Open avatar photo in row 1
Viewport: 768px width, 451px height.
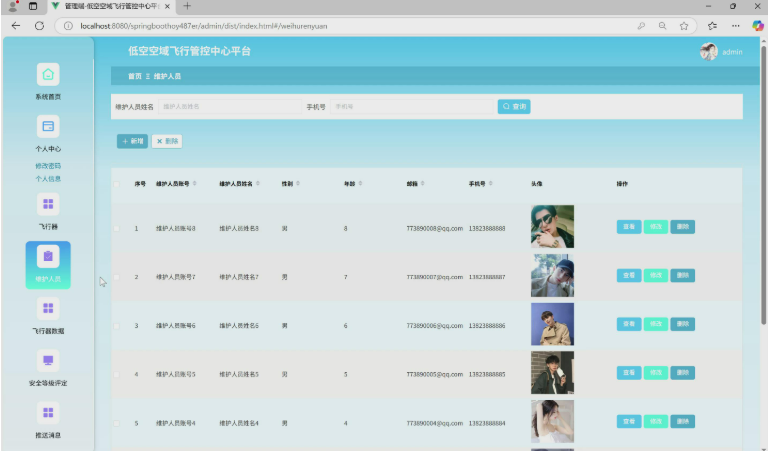pos(552,227)
